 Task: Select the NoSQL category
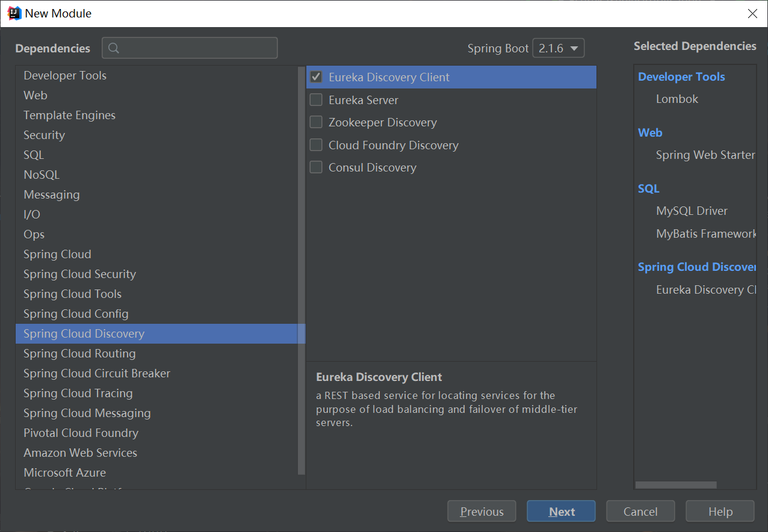coord(156,175)
